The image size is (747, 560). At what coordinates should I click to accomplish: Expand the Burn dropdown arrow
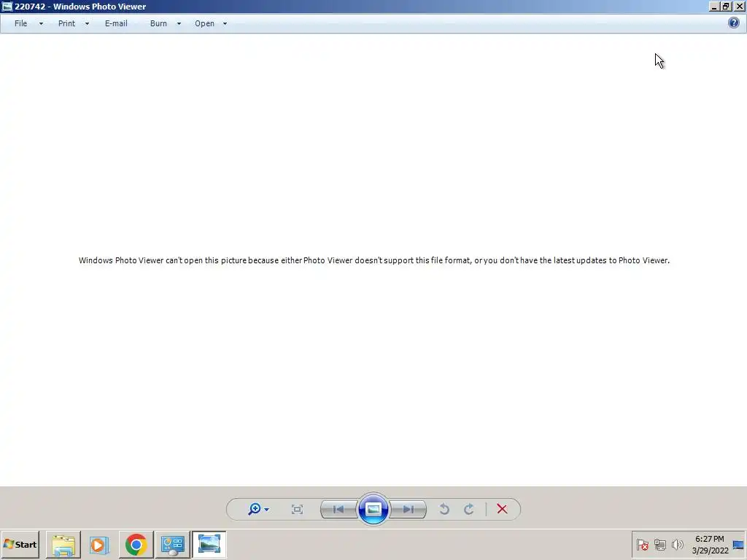tap(179, 24)
